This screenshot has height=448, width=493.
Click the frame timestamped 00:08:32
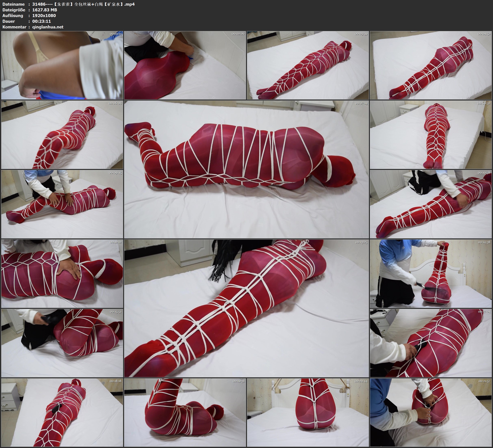pos(431,135)
